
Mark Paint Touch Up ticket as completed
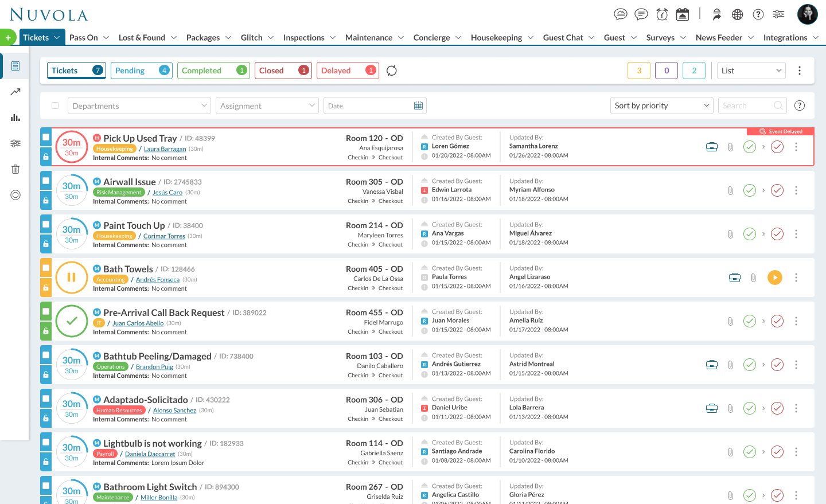(x=749, y=234)
